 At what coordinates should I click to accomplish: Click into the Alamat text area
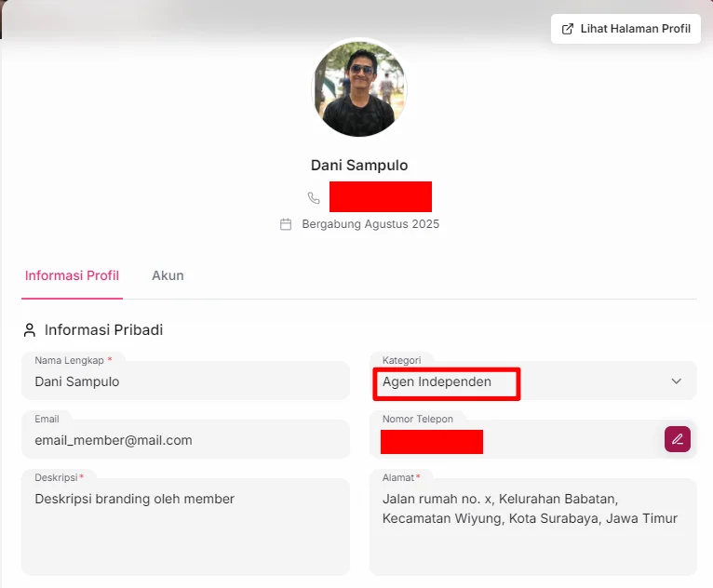tap(532, 535)
